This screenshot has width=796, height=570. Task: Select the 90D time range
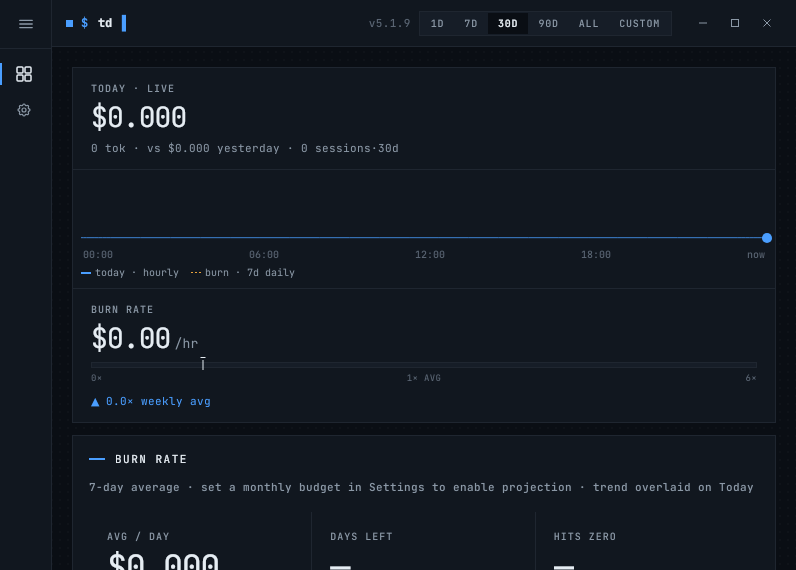(548, 24)
